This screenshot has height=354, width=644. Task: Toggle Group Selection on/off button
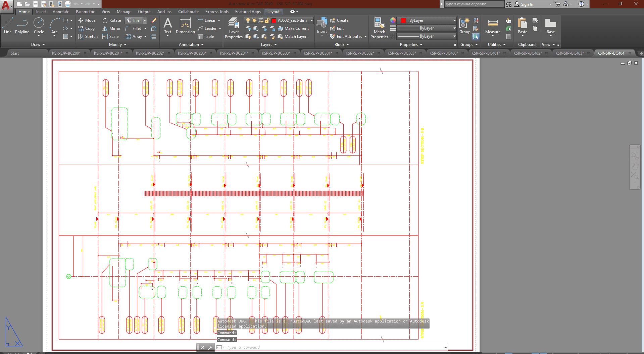point(476,37)
